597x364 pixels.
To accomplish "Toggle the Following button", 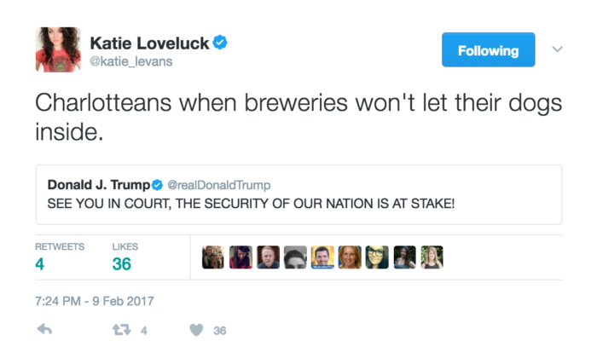I will click(x=488, y=49).
